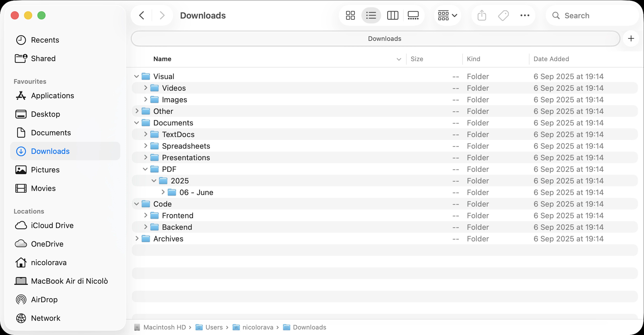
Task: Click Users in the path bar
Action: click(214, 327)
